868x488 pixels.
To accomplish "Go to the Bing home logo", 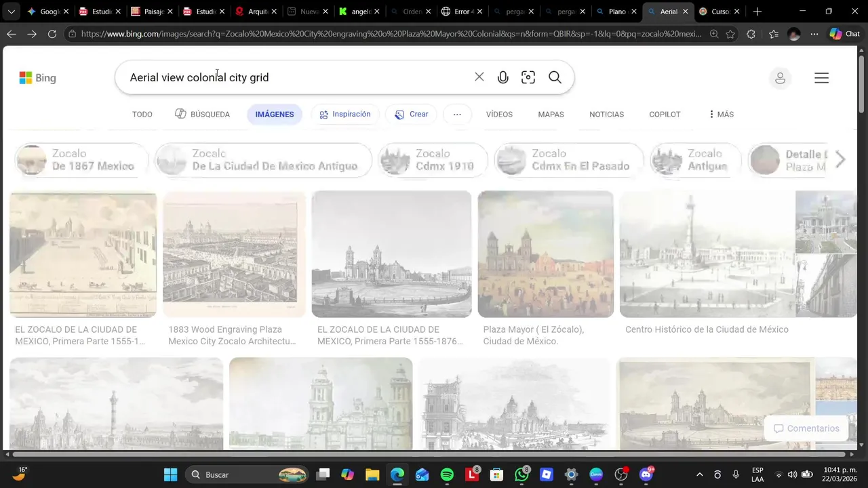I will tap(37, 78).
